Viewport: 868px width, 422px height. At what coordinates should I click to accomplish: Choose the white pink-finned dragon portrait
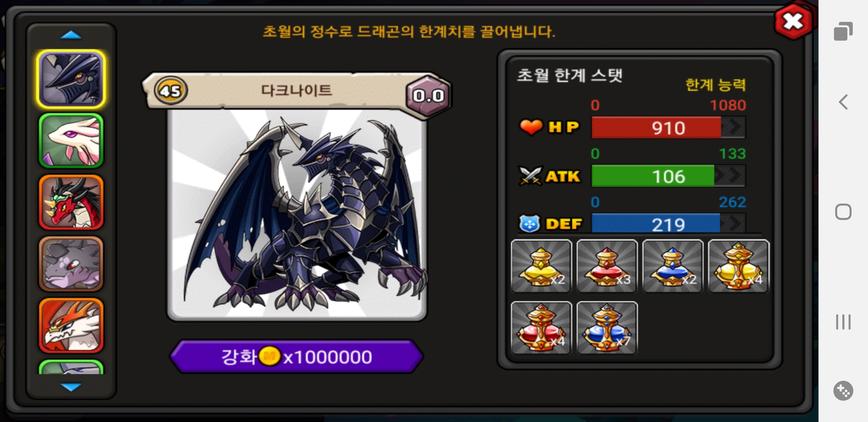pos(71,141)
